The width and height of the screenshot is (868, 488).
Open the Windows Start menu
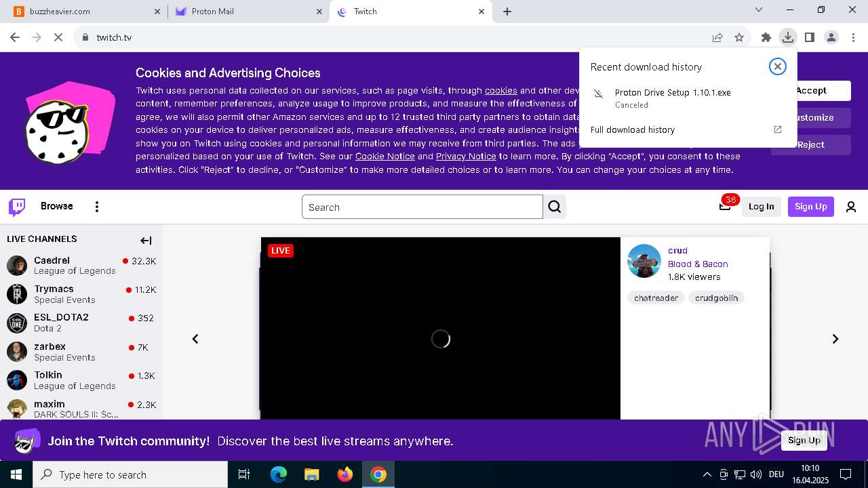pos(16,474)
